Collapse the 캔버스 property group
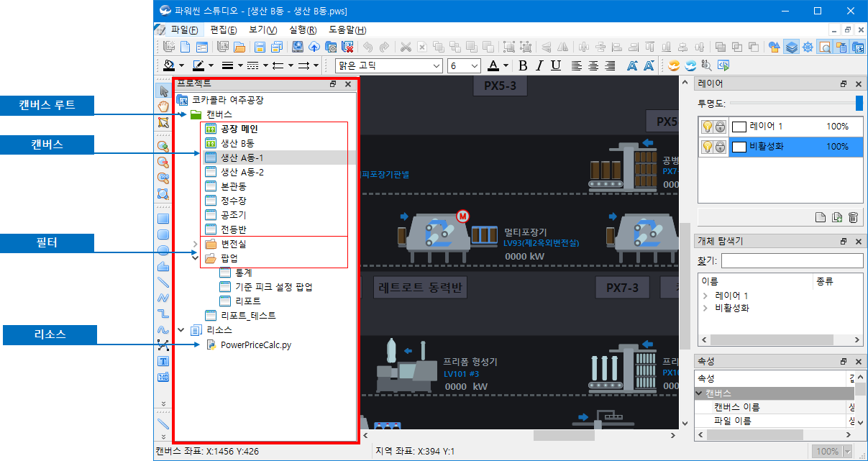 699,393
